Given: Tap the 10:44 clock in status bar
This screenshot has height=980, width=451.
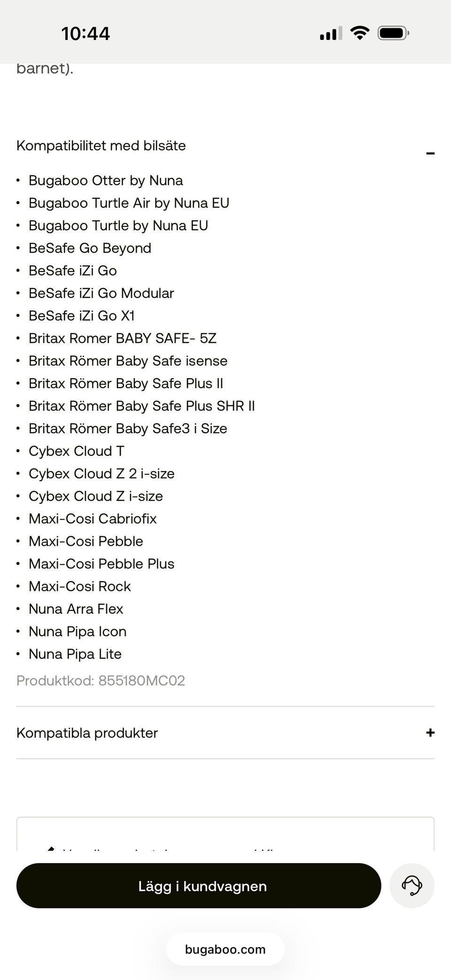Looking at the screenshot, I should coord(86,34).
